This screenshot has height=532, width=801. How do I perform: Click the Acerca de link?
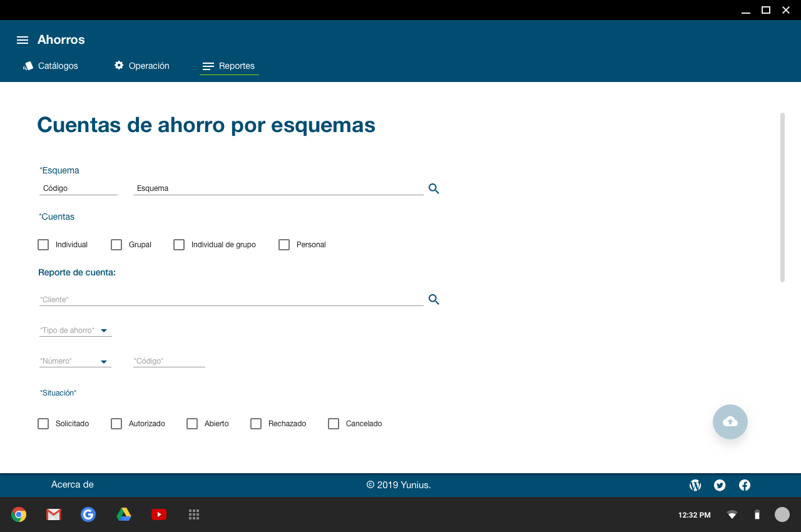click(x=73, y=484)
